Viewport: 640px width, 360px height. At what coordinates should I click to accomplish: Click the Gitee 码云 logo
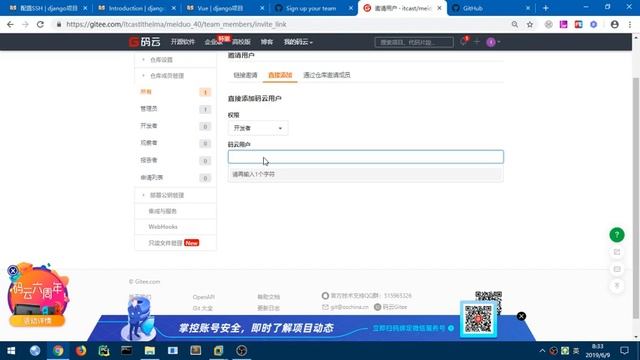144,42
